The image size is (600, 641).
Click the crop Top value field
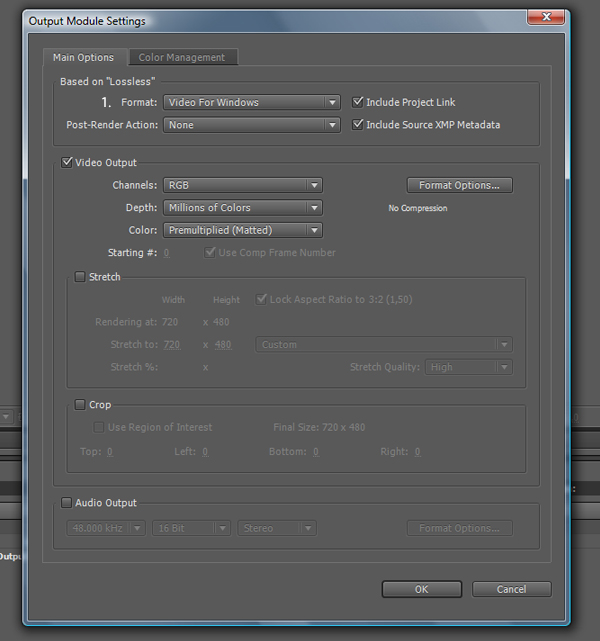click(110, 452)
